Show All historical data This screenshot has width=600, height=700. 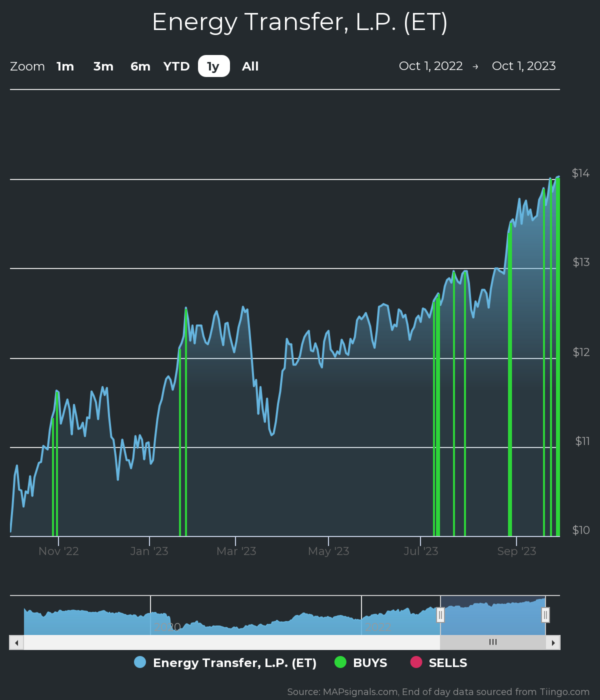[250, 66]
